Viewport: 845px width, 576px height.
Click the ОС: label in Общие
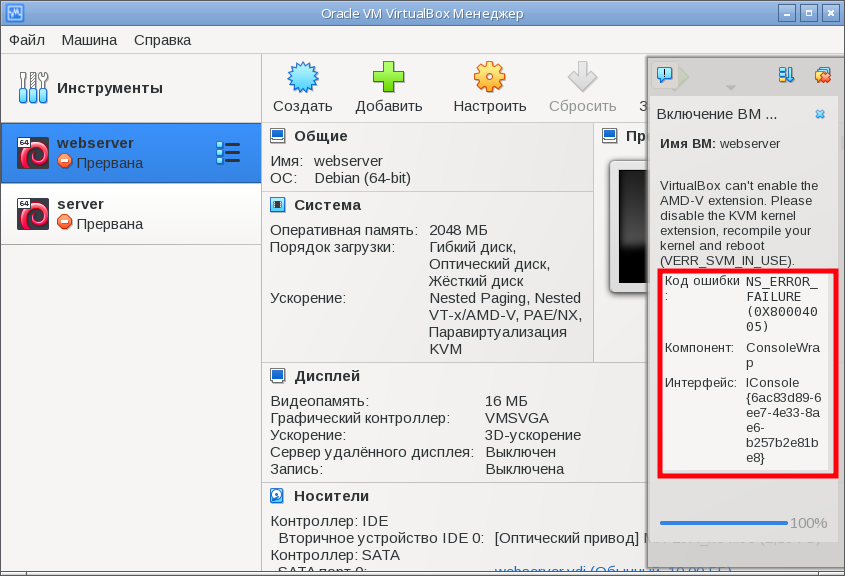point(283,178)
